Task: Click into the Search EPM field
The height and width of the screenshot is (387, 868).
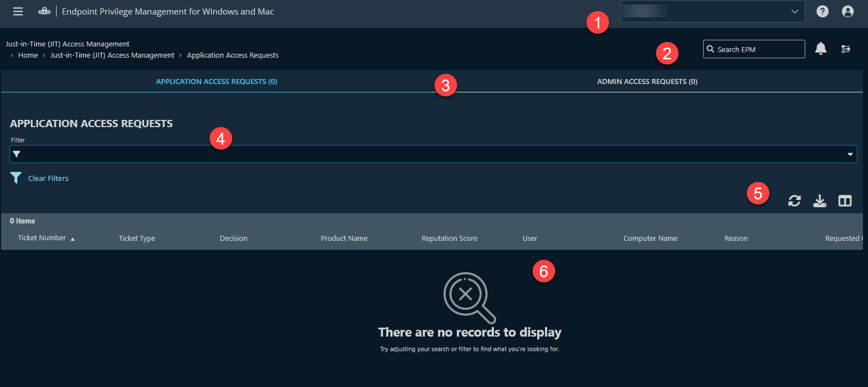Action: coord(754,49)
